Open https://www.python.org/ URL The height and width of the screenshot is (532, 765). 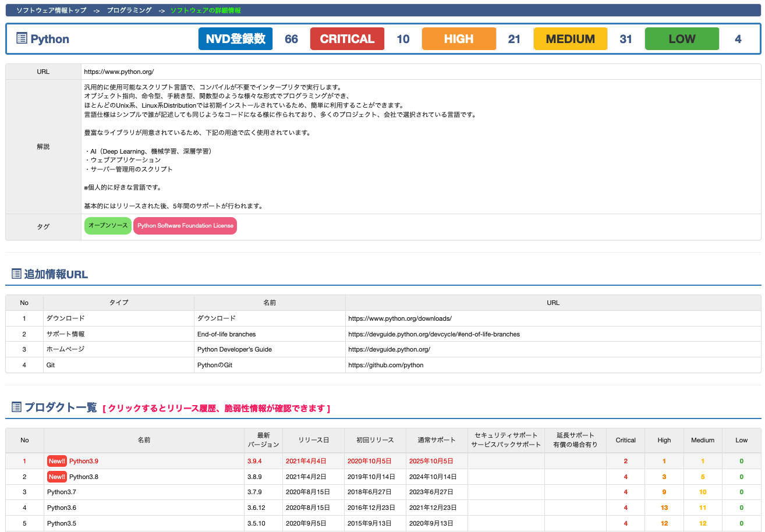pos(119,72)
